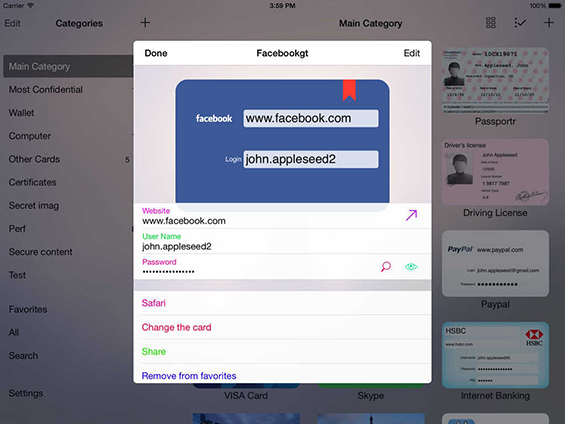
Task: Open the Internet Banking HSBC card
Action: coord(495,355)
